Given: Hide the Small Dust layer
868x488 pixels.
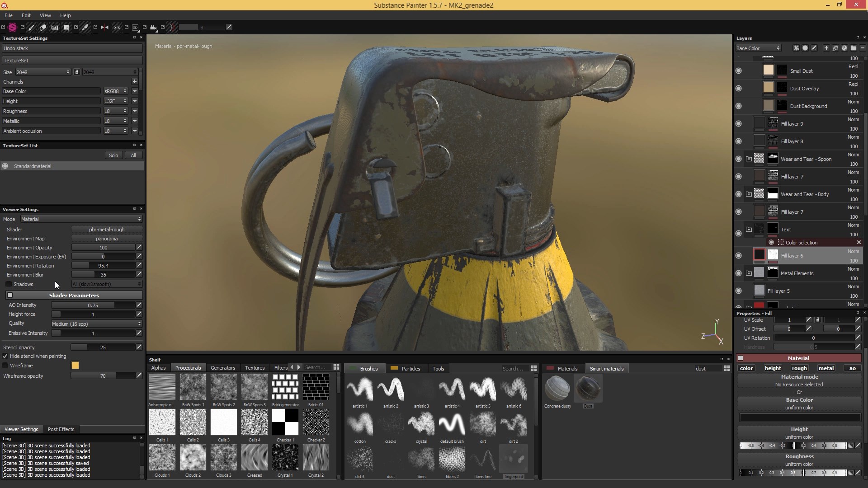Looking at the screenshot, I should click(739, 71).
